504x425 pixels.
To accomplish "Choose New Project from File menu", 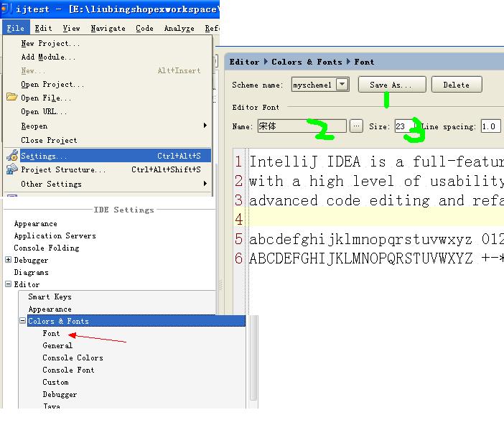I will [x=45, y=43].
